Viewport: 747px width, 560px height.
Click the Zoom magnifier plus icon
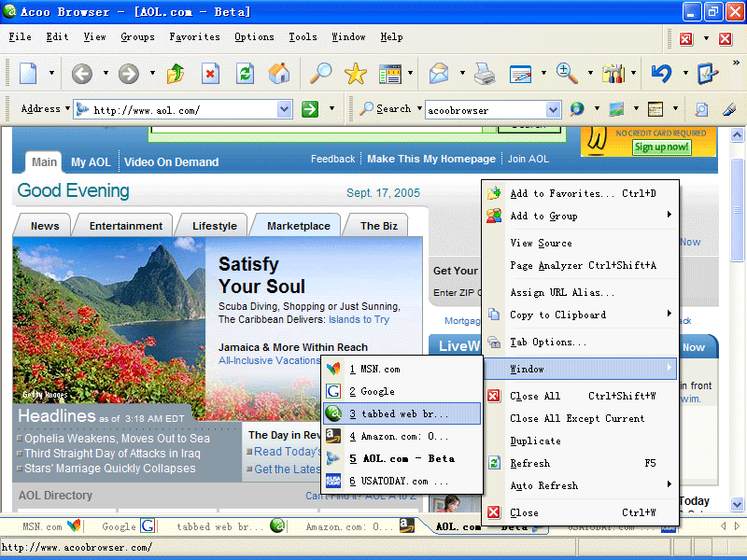pos(567,74)
